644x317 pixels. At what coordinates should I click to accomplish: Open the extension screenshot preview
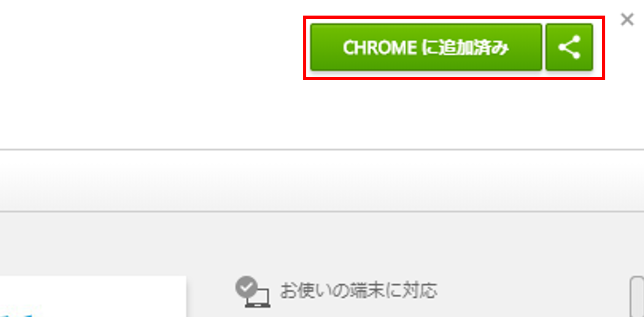pyautogui.click(x=93, y=296)
